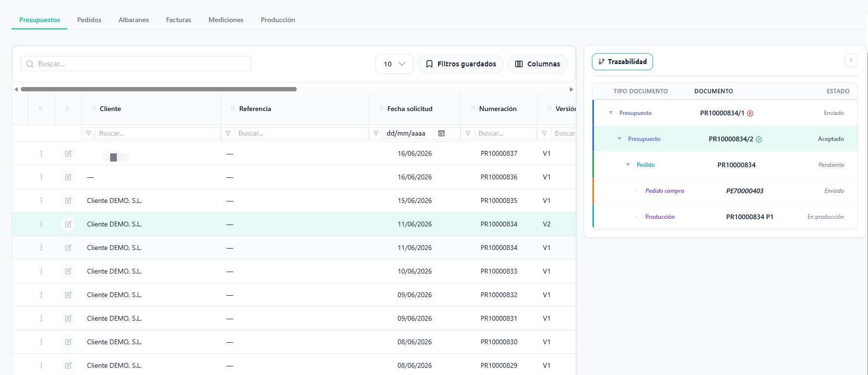This screenshot has width=868, height=375.
Task: Open row menu for PR10000834 V1
Action: tap(41, 248)
